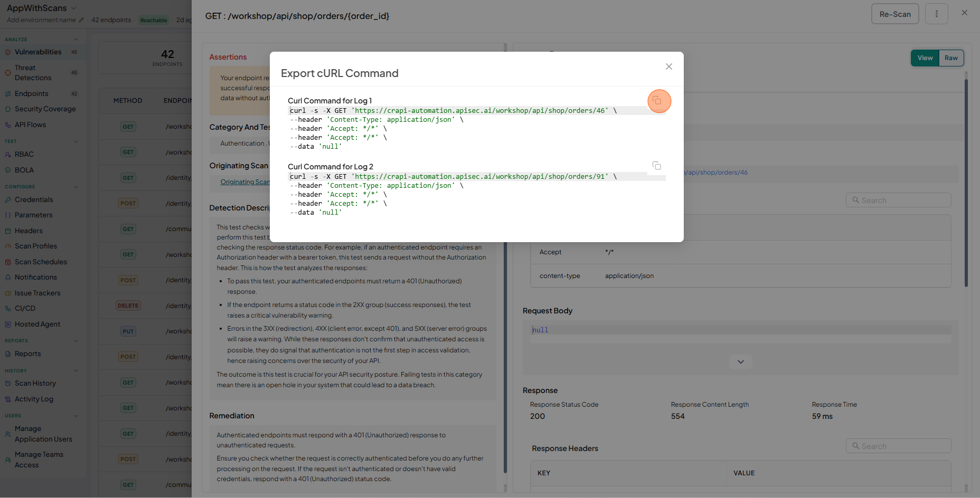Screen dimensions: 980x498
Task: Copy the curl command for Log 2
Action: [x=657, y=166]
